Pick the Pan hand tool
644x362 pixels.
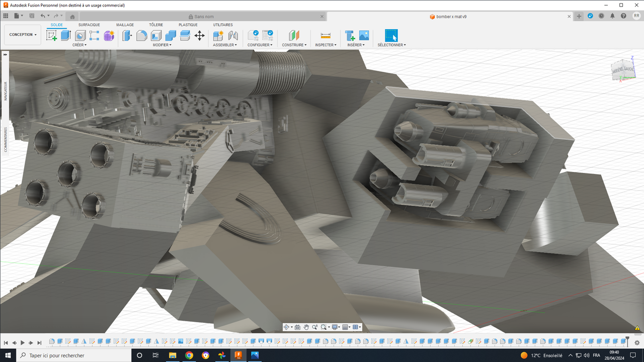[x=306, y=327]
